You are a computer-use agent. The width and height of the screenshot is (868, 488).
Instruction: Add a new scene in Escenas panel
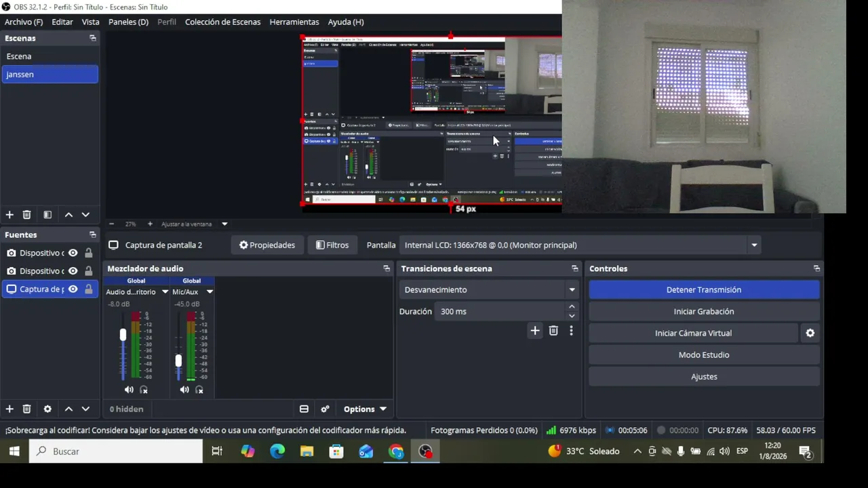(x=9, y=215)
